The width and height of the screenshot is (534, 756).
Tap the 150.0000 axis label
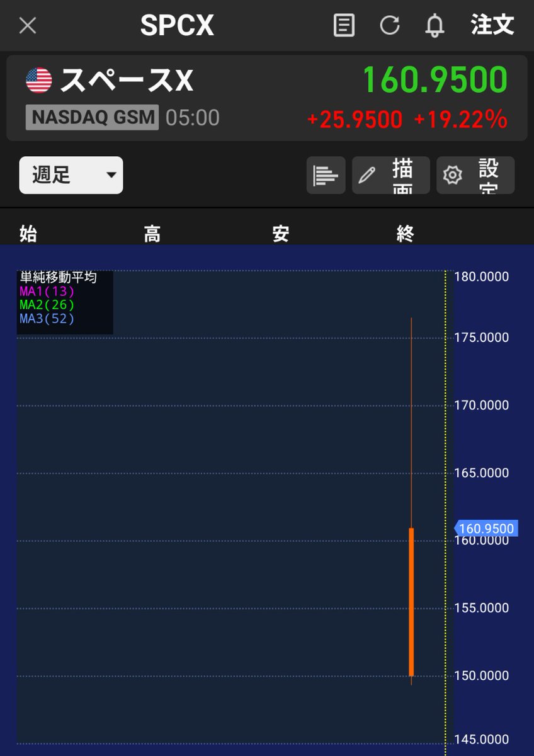[x=482, y=675]
